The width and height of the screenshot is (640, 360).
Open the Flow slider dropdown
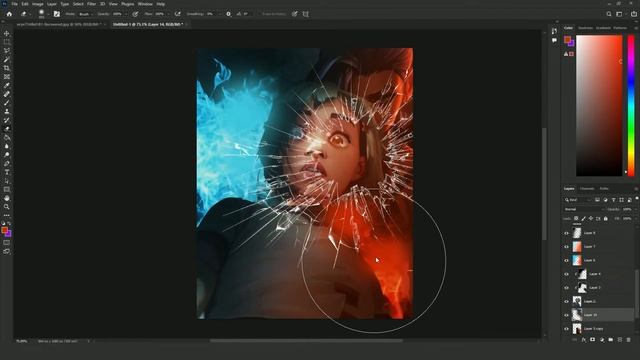tap(168, 14)
